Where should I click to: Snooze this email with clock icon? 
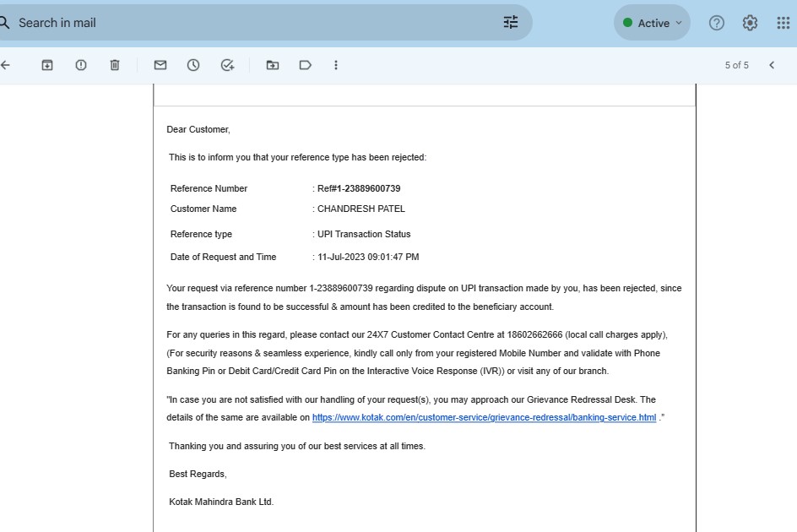point(193,65)
